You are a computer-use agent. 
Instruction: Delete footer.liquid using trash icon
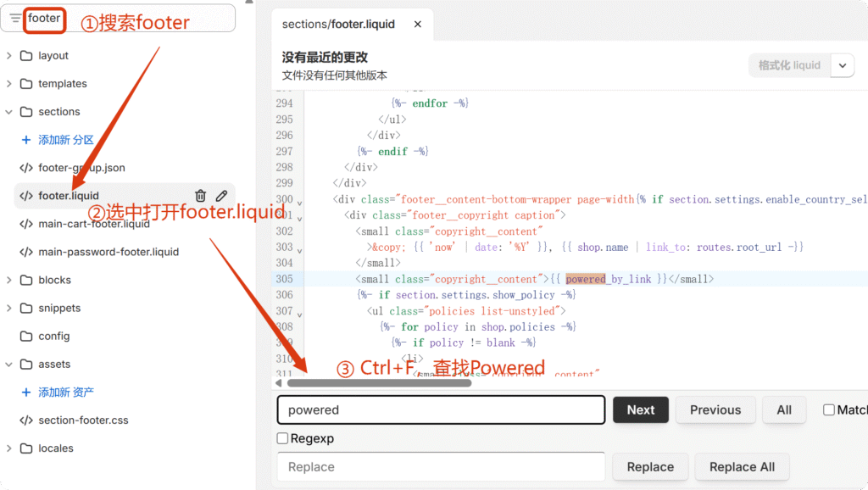[200, 196]
